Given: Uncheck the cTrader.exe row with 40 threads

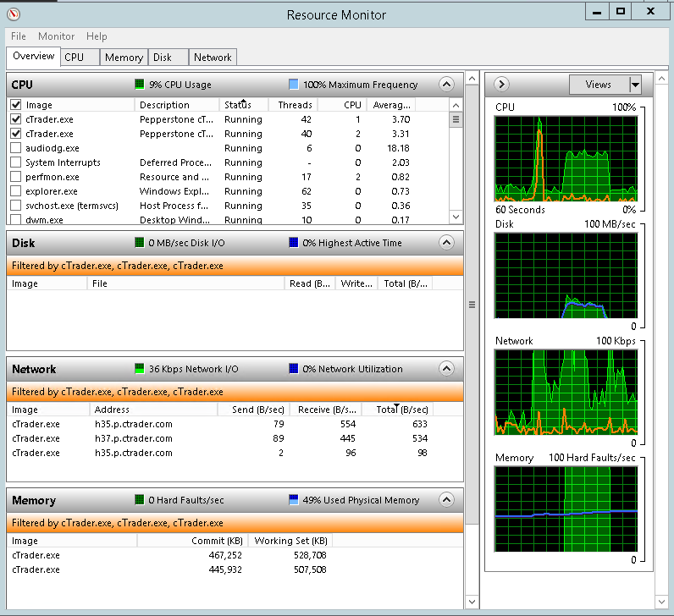Looking at the screenshot, I should [x=16, y=134].
